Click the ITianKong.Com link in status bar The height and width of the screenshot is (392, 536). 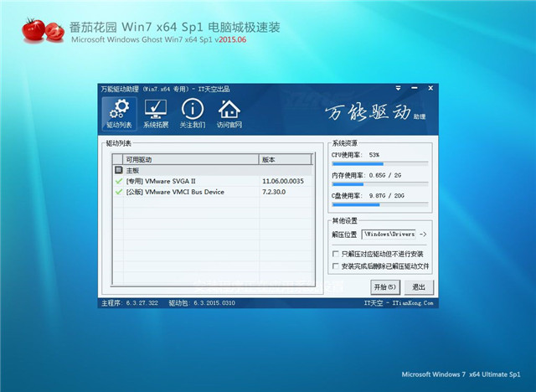tap(413, 303)
